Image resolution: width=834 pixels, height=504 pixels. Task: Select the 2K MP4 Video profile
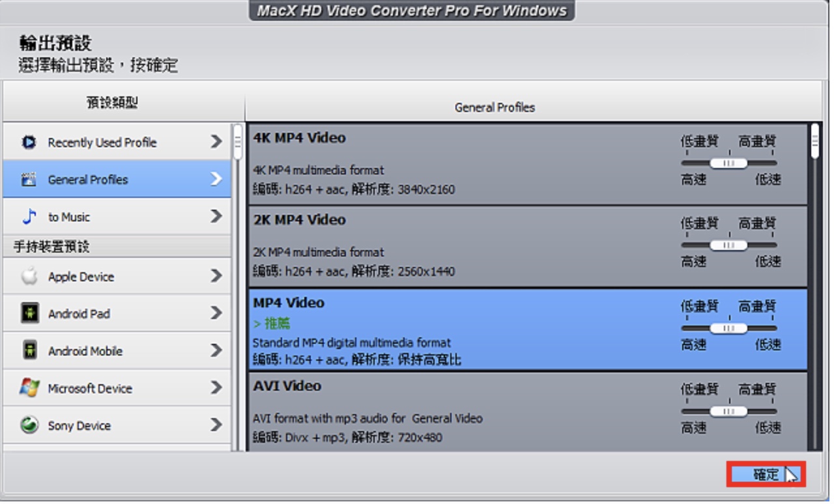528,246
